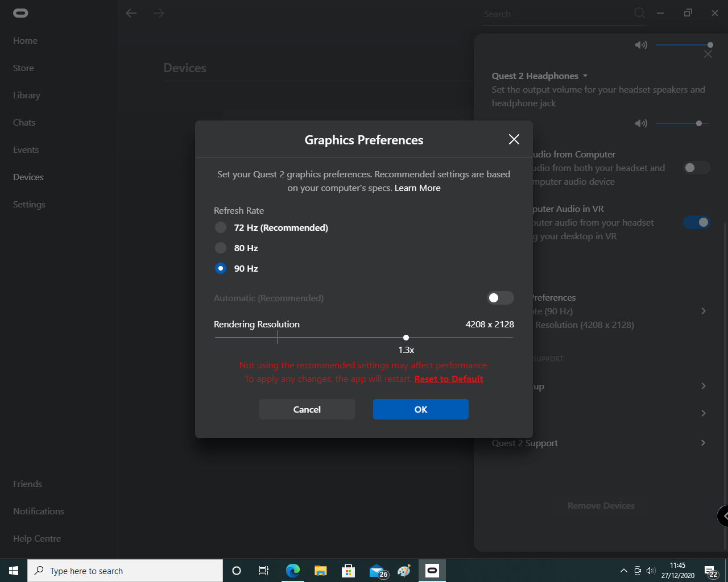Image resolution: width=728 pixels, height=582 pixels.
Task: Click Oculus app taskbar icon
Action: point(432,571)
